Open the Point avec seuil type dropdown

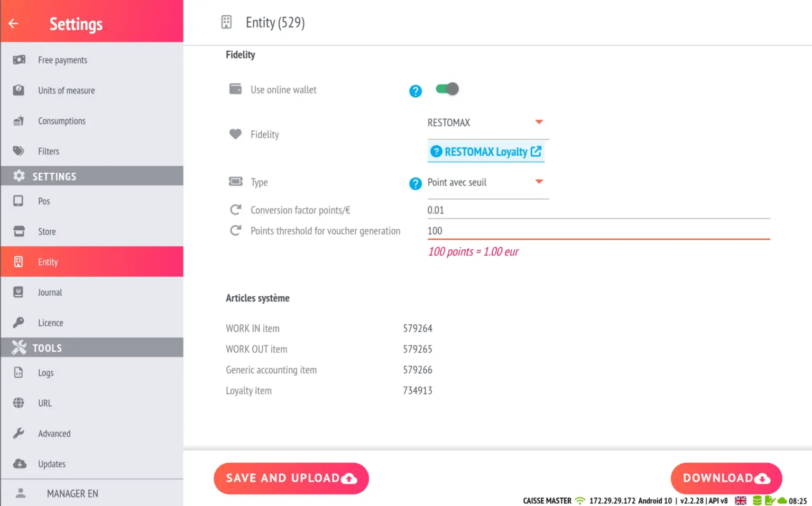488,182
